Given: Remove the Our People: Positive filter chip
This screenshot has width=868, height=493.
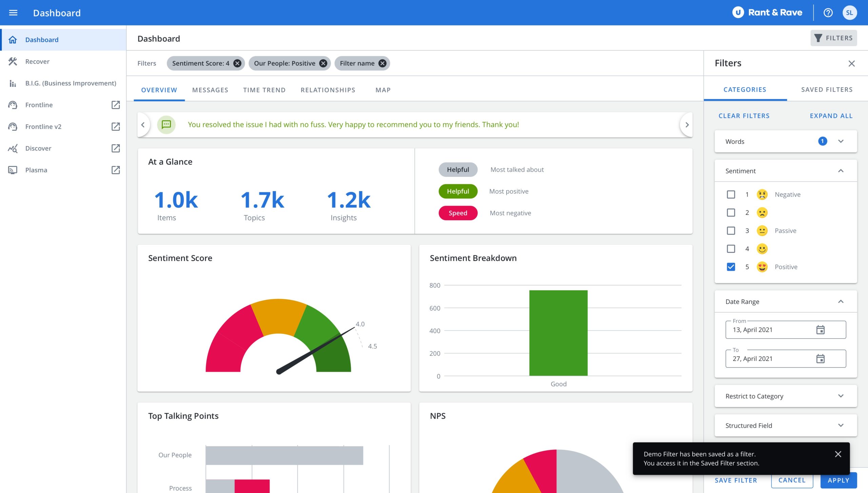Looking at the screenshot, I should click(x=323, y=63).
